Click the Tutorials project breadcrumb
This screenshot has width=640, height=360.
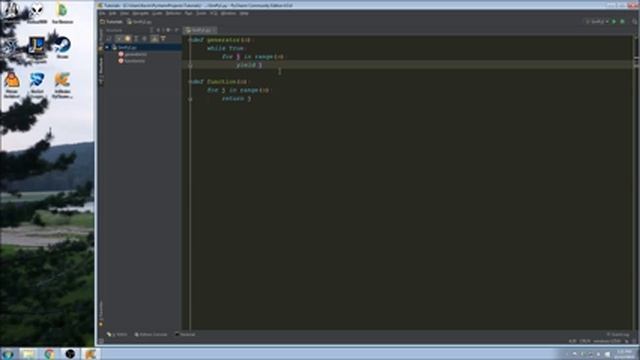coord(111,22)
